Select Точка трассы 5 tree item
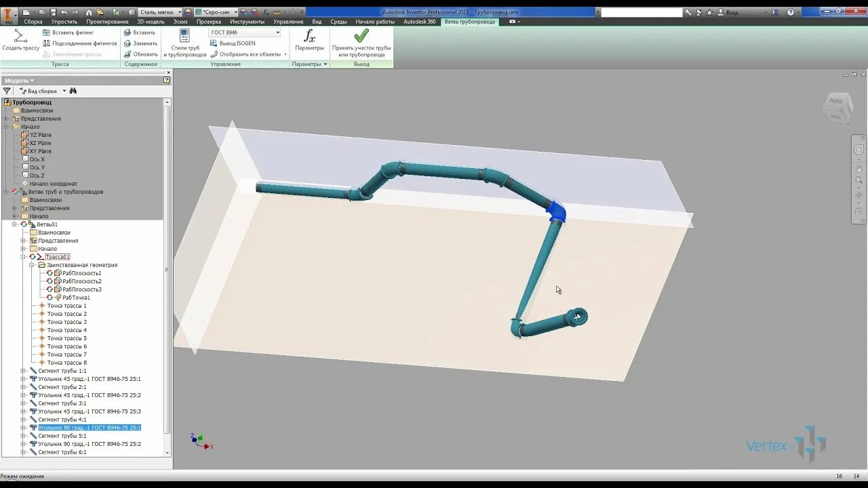868x488 pixels. coord(66,338)
